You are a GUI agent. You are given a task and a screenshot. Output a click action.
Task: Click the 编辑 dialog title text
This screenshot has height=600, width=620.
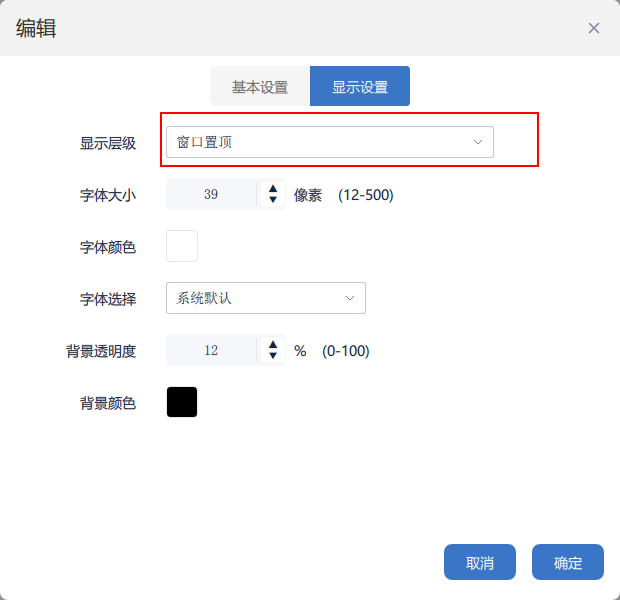point(36,28)
